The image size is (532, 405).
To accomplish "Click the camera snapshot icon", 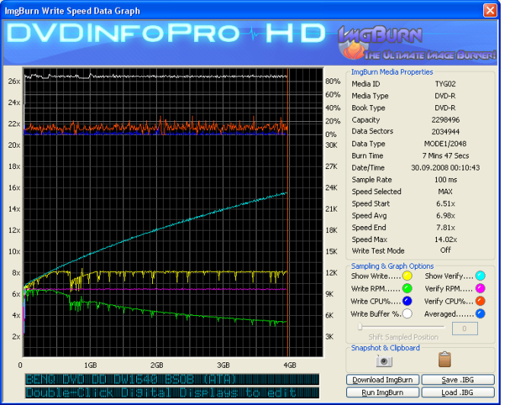I will click(x=384, y=360).
